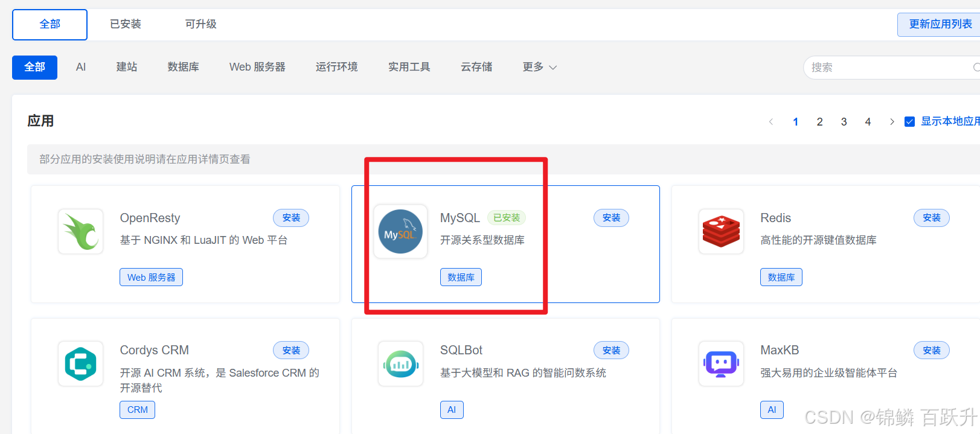The image size is (980, 434).
Task: Filter apps by 建站 category
Action: pos(127,67)
